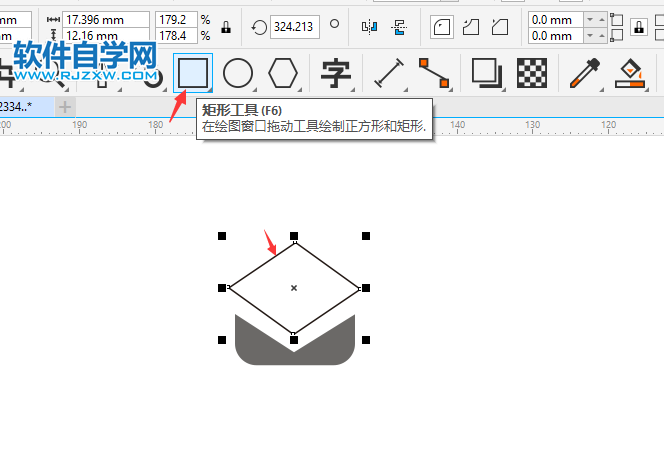Click the X center marker of diamond
Viewport: 664px width, 450px height.
click(294, 288)
